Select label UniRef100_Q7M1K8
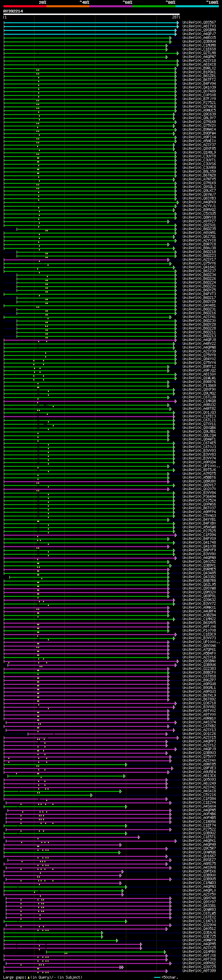 pos(199,122)
